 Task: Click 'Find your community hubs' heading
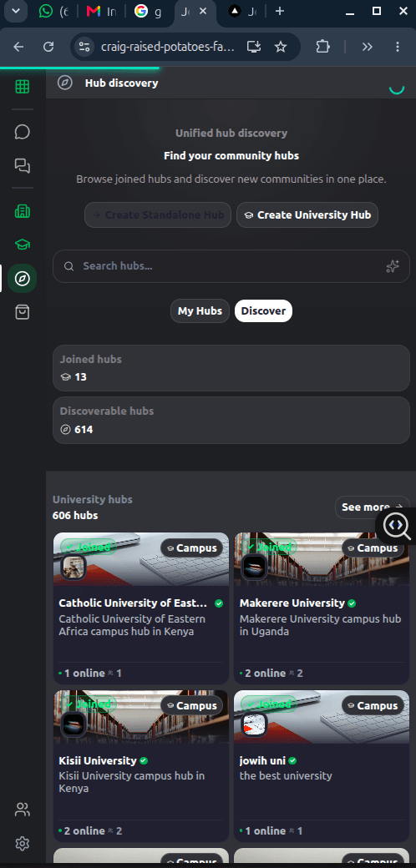(231, 156)
